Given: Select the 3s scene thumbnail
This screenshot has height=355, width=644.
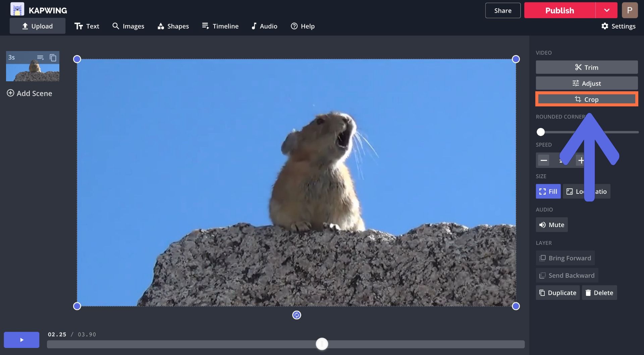Looking at the screenshot, I should pyautogui.click(x=33, y=71).
